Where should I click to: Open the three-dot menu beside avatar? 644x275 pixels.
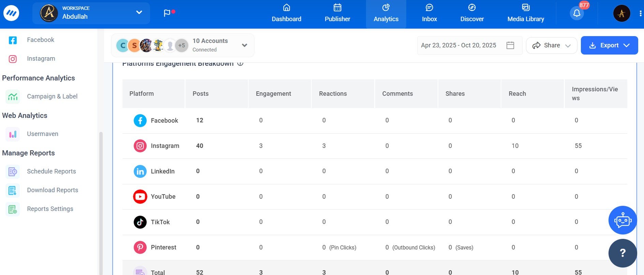click(x=640, y=13)
